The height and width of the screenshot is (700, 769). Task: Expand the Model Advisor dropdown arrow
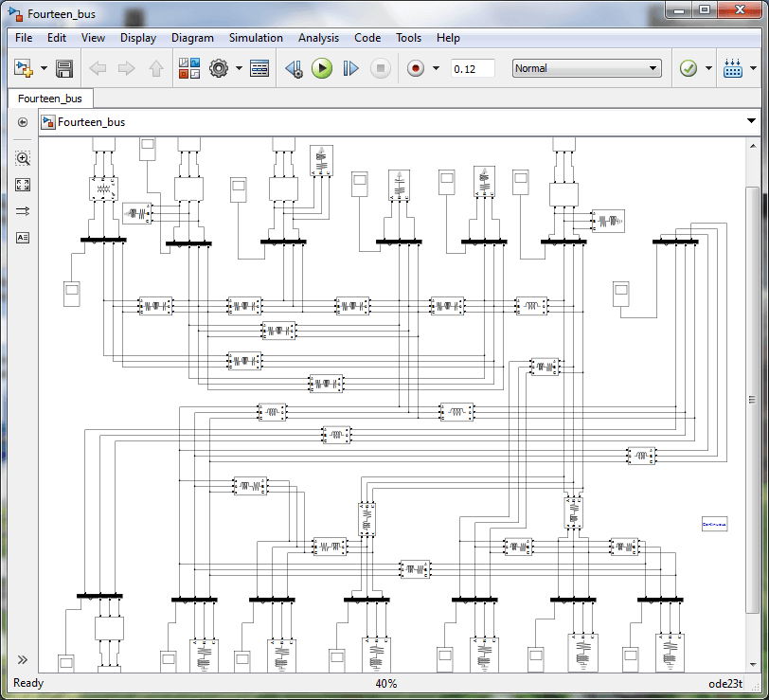[708, 68]
